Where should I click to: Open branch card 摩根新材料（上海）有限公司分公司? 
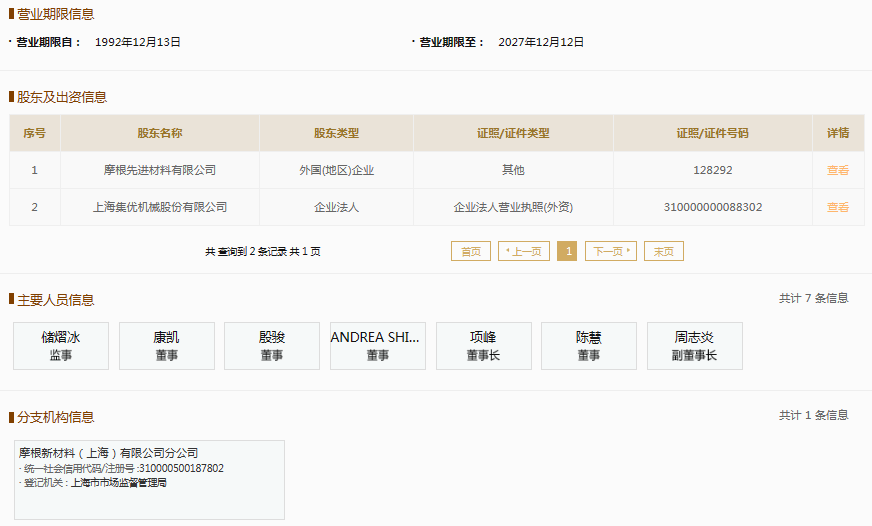click(x=149, y=480)
